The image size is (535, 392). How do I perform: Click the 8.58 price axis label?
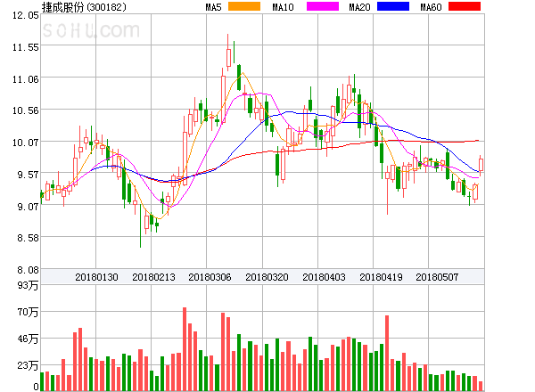click(28, 238)
